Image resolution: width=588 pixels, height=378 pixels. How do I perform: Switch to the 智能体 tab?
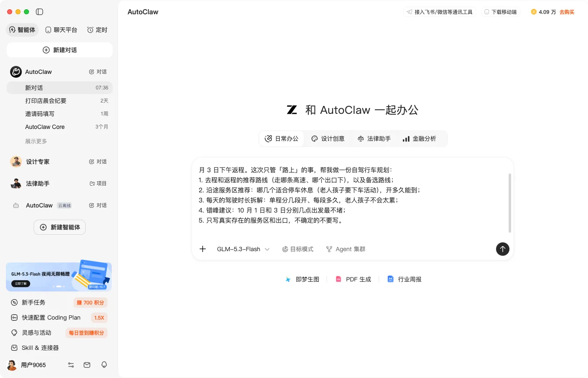pyautogui.click(x=22, y=30)
